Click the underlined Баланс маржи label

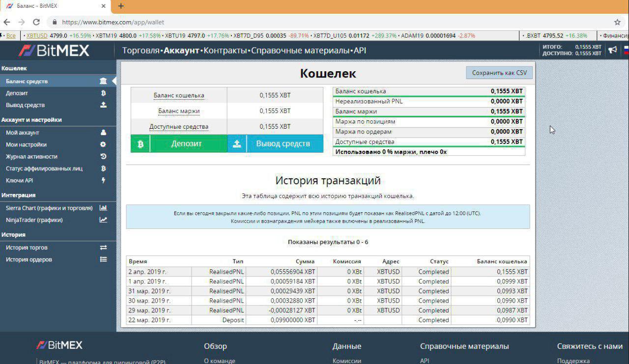point(179,111)
